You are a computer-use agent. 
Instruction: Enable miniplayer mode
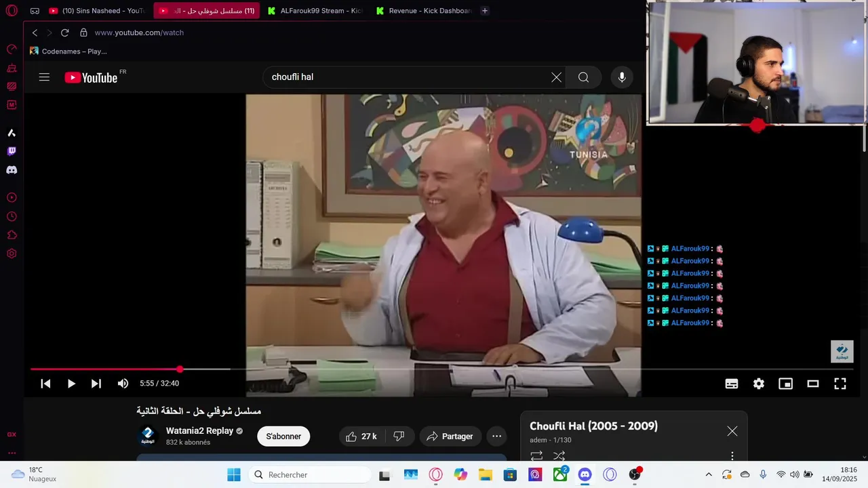[x=786, y=384]
